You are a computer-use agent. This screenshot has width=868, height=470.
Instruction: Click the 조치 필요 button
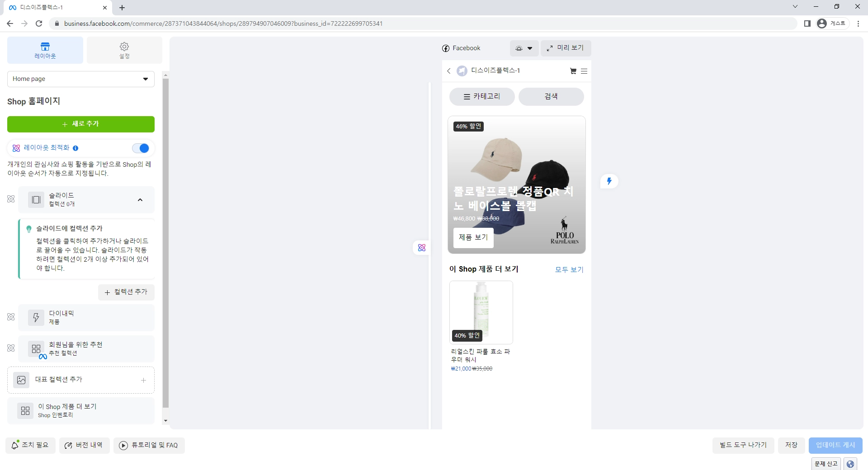[x=30, y=446]
